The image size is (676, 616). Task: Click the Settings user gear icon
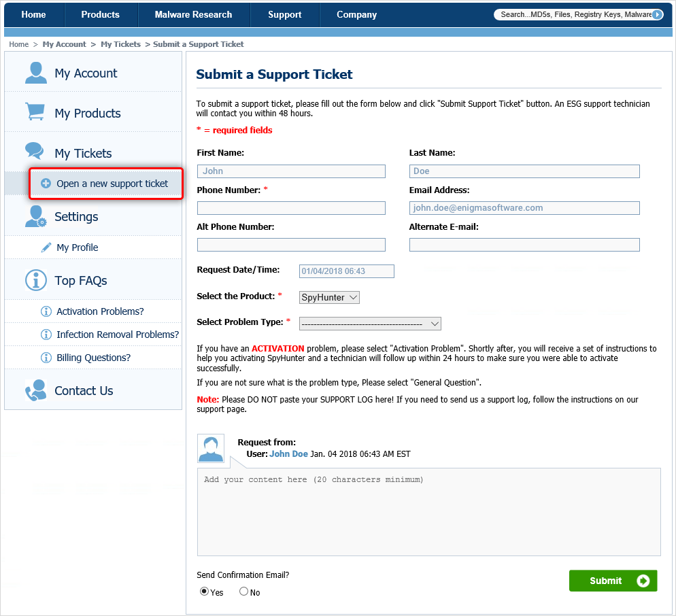[35, 216]
